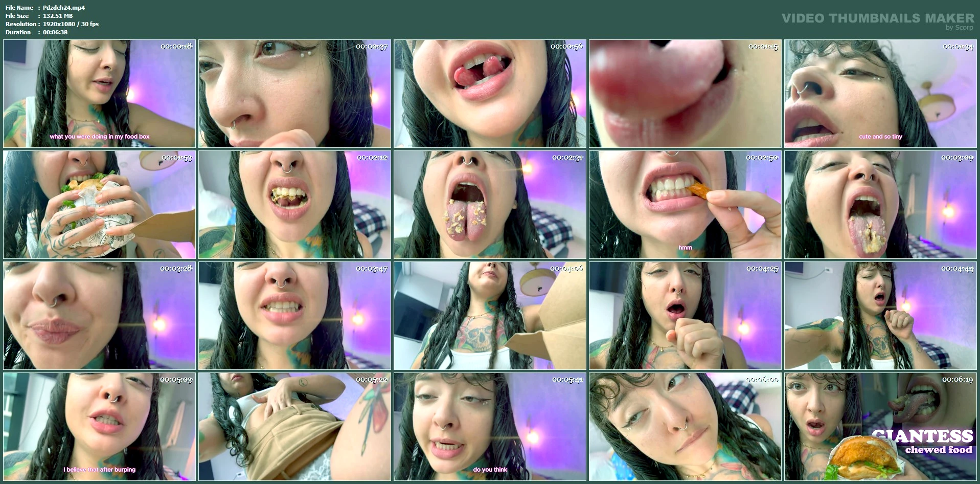Viewport: 980px width, 484px height.
Task: Open the thumbnail timestamped 00:00:18
Action: (x=100, y=94)
